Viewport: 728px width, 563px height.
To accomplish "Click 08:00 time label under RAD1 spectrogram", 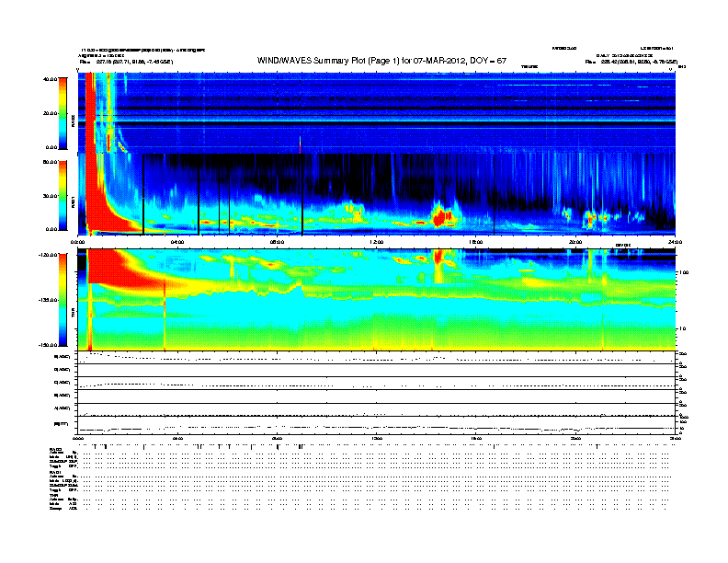I will (x=277, y=242).
